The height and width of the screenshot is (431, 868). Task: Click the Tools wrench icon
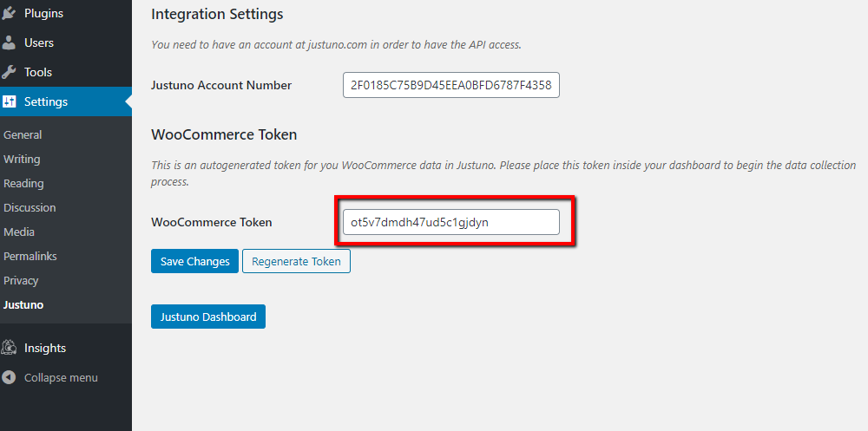[9, 72]
